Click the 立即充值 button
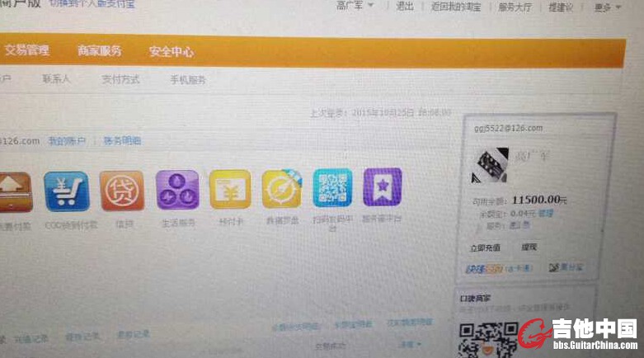Screen dimensions: 644x358 [x=485, y=247]
